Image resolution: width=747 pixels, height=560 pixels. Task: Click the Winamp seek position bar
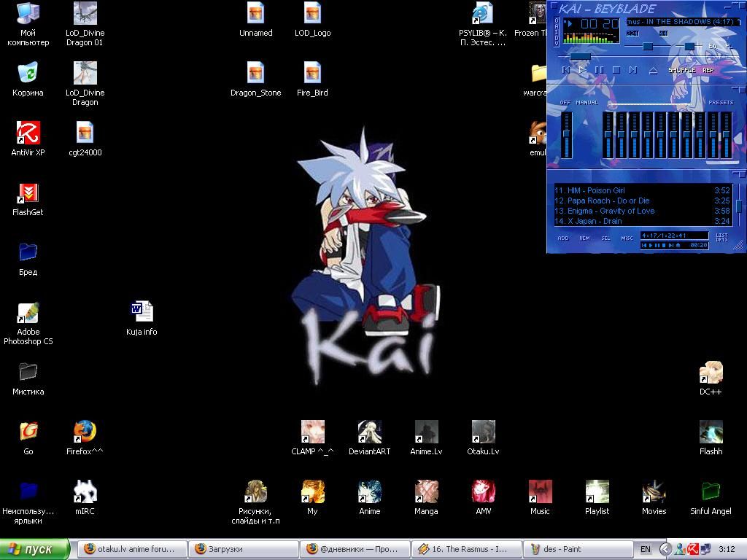pos(648,56)
